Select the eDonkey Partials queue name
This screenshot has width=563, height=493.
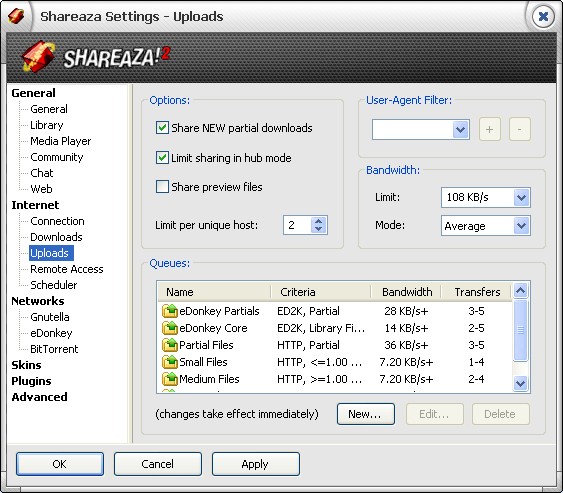pyautogui.click(x=219, y=311)
